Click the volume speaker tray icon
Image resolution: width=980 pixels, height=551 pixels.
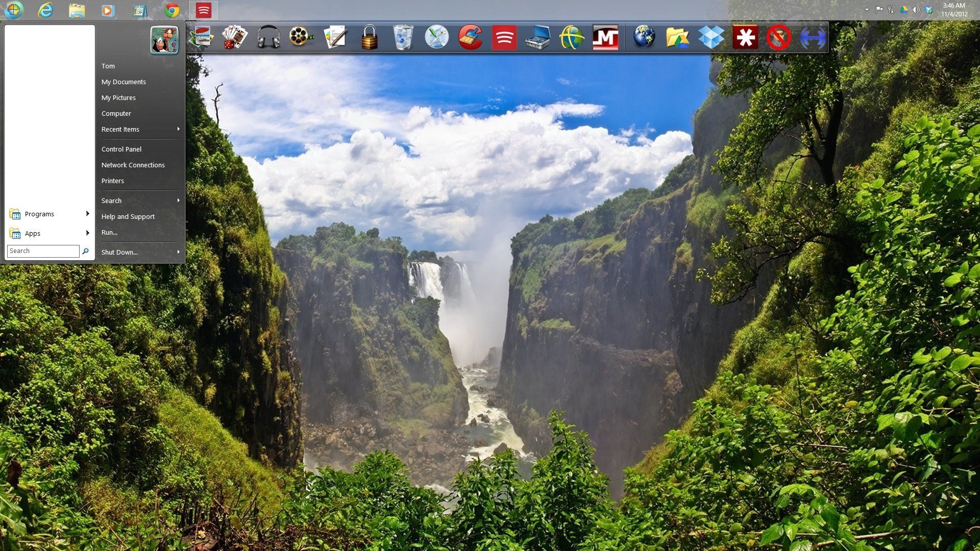click(916, 10)
